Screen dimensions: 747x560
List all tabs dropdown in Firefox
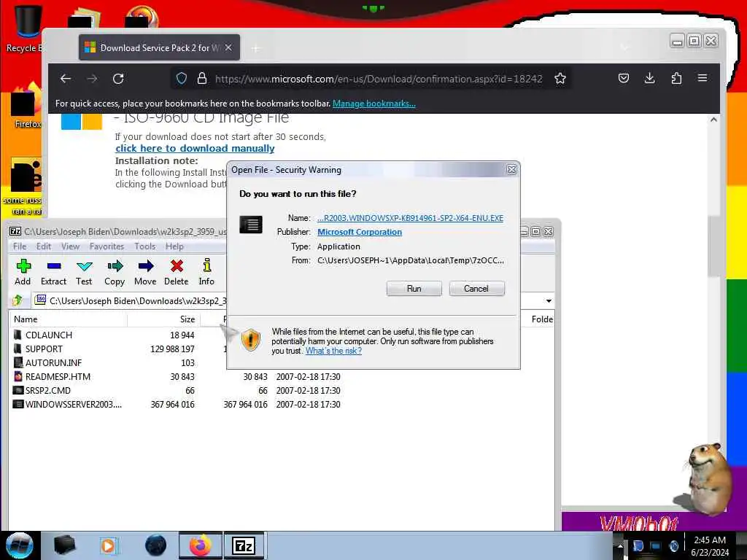click(x=625, y=47)
